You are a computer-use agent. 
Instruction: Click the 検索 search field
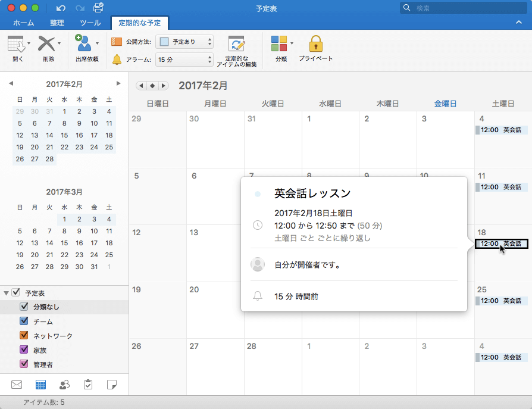coord(464,8)
